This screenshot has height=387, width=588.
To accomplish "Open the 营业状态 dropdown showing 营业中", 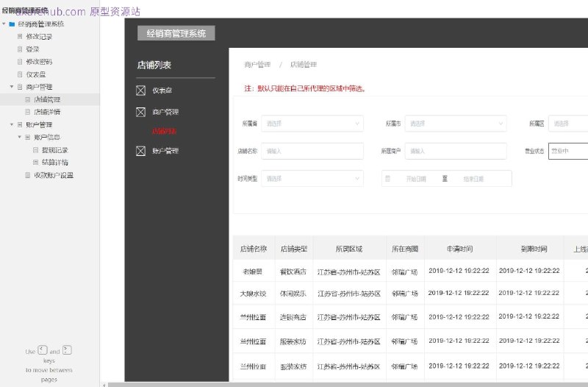I will click(x=568, y=151).
